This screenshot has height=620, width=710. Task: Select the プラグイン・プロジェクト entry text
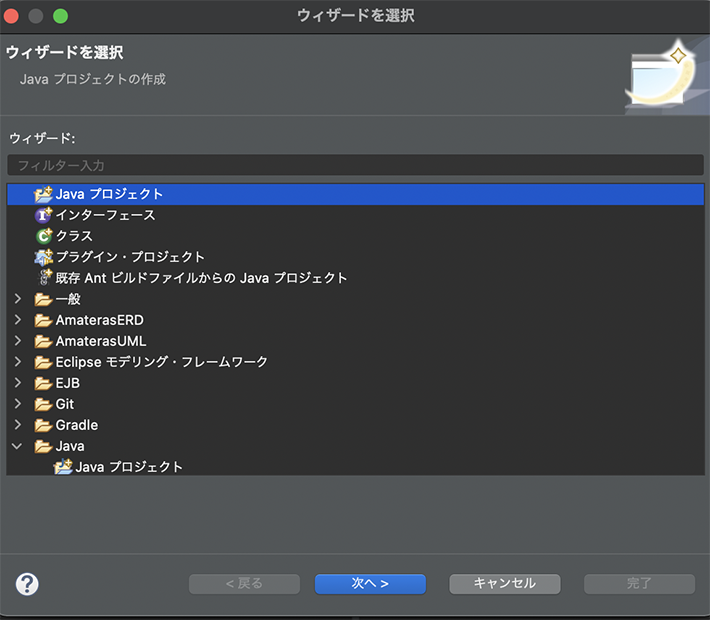pos(130,257)
